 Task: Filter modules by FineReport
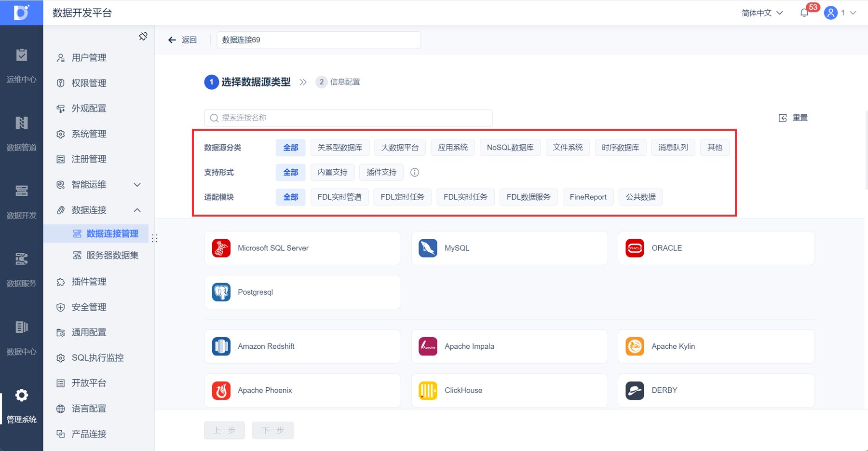coord(588,197)
